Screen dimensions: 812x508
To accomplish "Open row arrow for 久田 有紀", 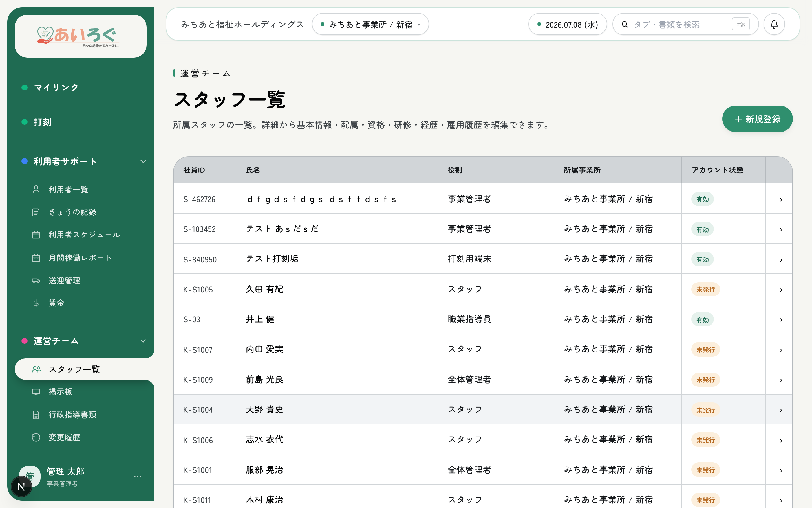I will pos(781,290).
